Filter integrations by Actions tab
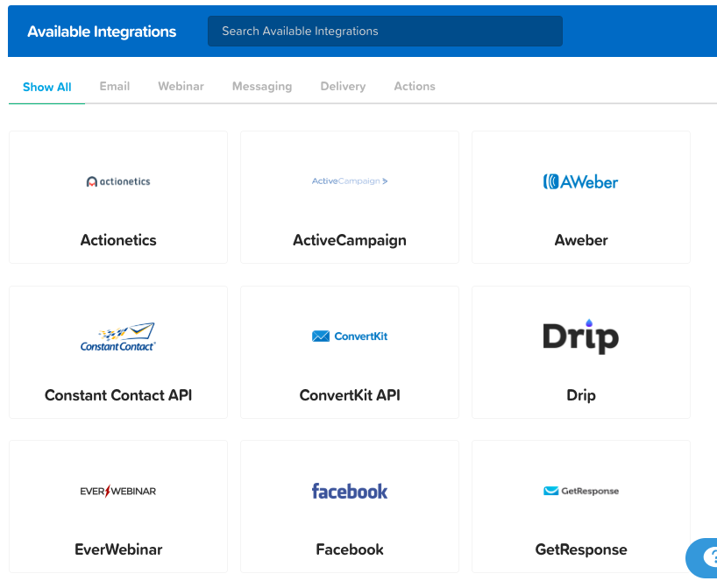 pyautogui.click(x=415, y=87)
